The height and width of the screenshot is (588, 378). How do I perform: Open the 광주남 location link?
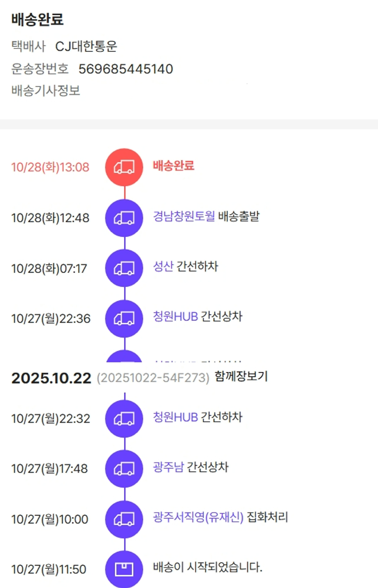click(168, 467)
